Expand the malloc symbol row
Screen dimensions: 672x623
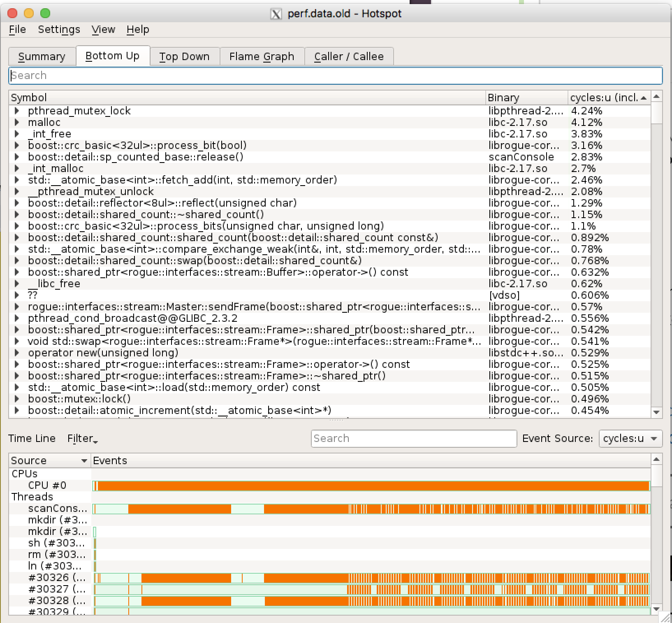tap(17, 122)
